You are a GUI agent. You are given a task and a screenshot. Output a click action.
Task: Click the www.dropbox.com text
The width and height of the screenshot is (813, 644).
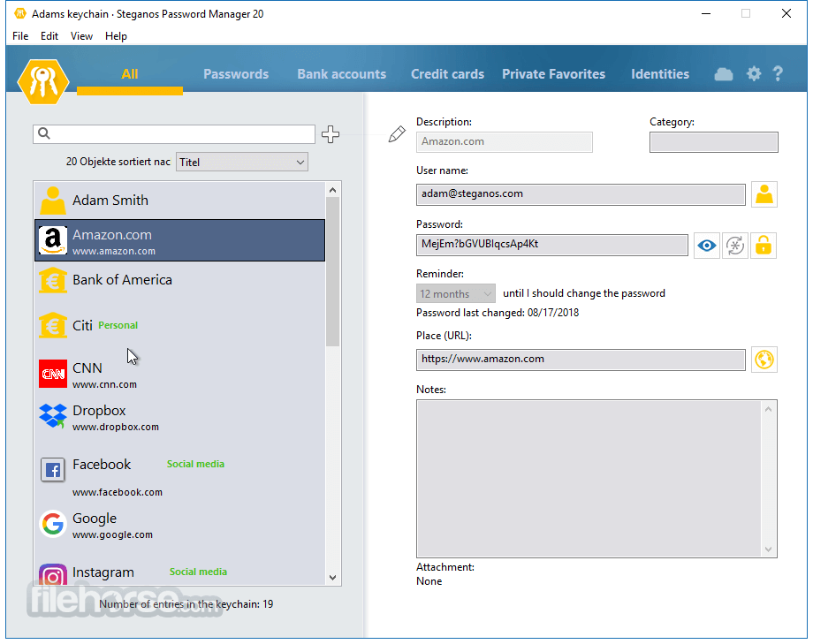tap(116, 428)
